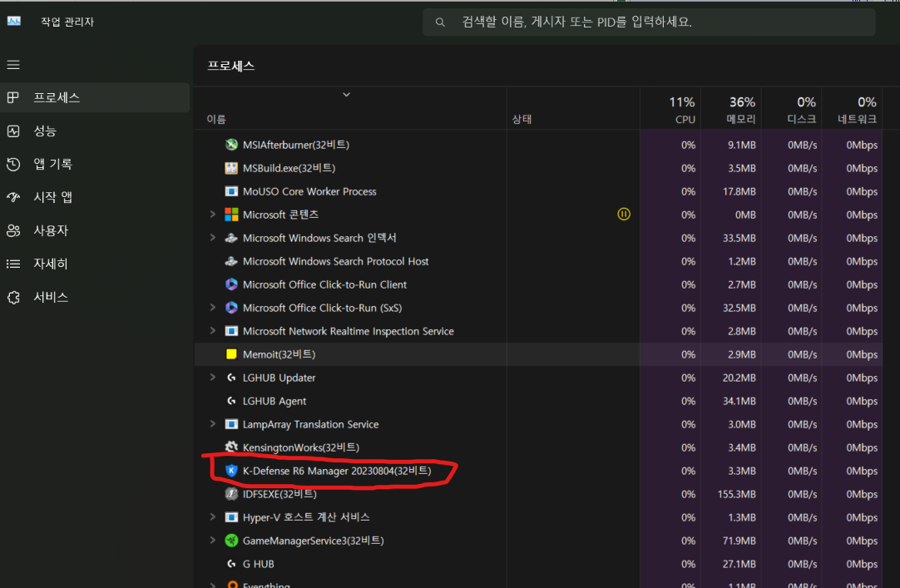900x588 pixels.
Task: Click the suspended status icon for Microsoft 콘텐츠
Action: (623, 214)
